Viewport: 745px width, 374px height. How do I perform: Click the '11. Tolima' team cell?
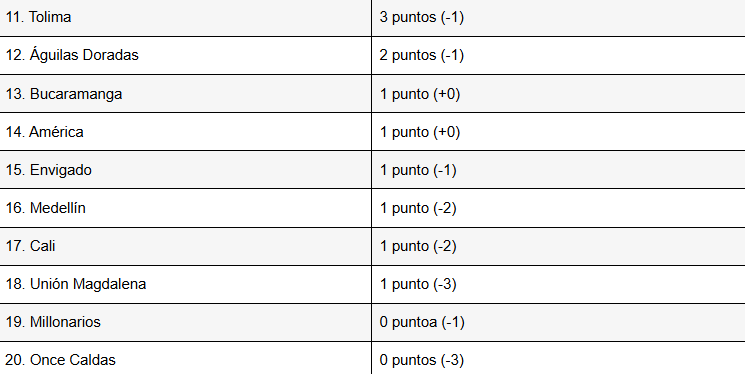click(185, 18)
